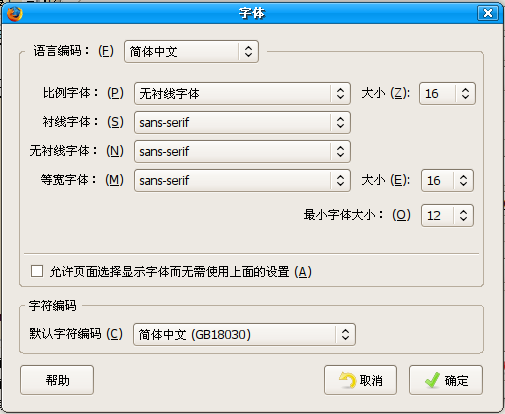Screen dimensions: 505x414
Task: Open the 大小 (E) size 16 dropdown
Action: (x=447, y=180)
